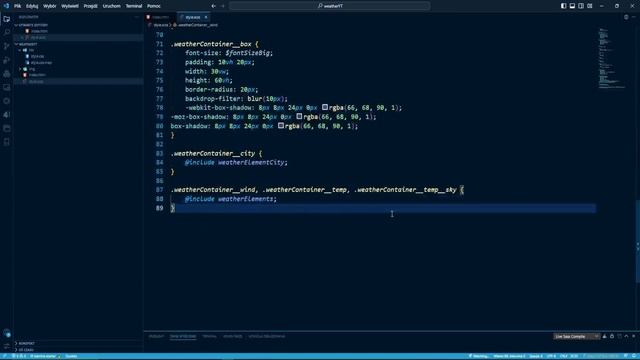The width and height of the screenshot is (640, 360).
Task: Switch to the index.html editor tab
Action: click(160, 17)
